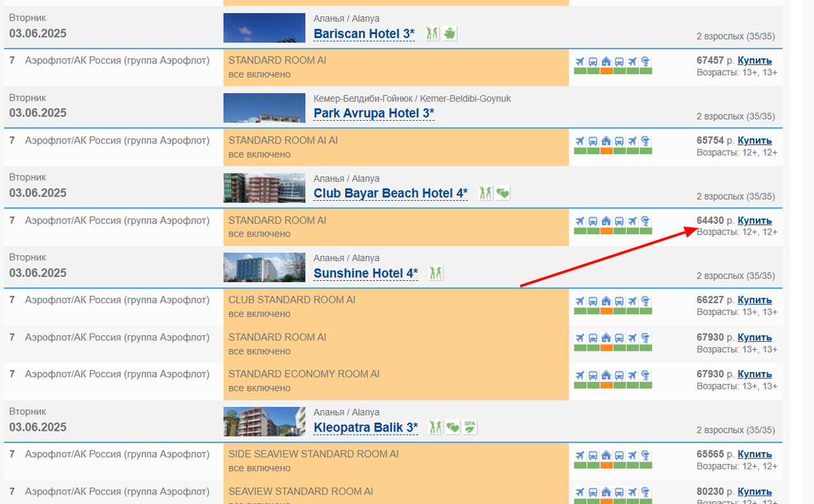Open Sunshine Hotel photo thumbnail

(265, 267)
